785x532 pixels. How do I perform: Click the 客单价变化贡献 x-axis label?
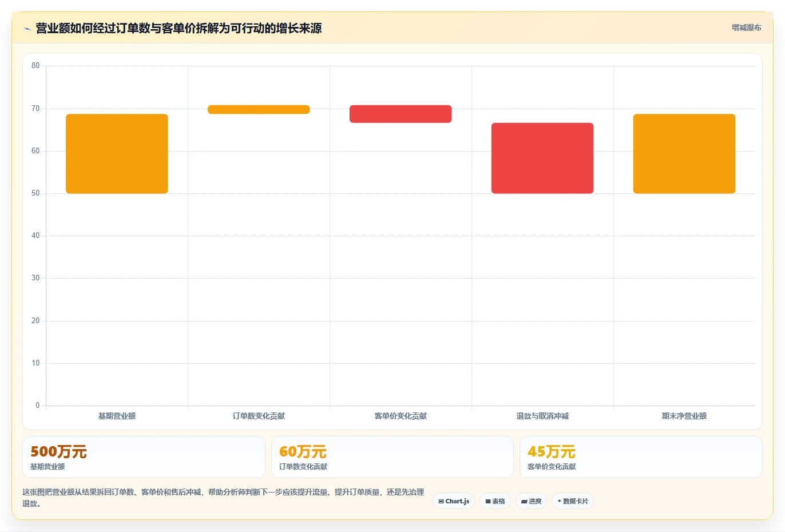401,416
